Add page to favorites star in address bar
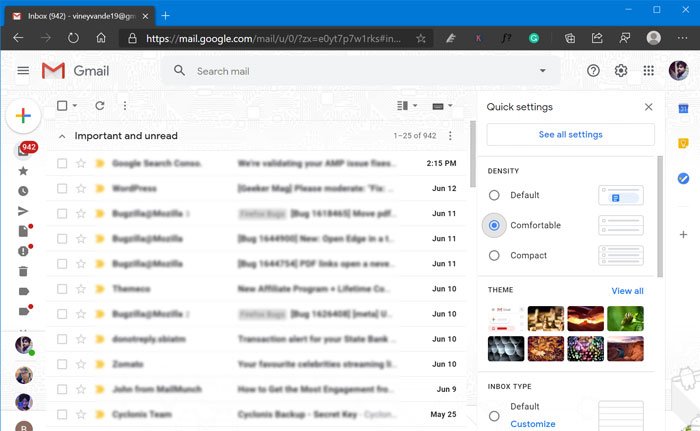The height and width of the screenshot is (431, 700). click(421, 38)
